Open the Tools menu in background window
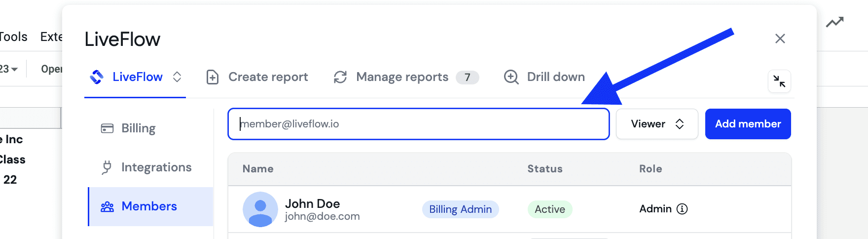The image size is (868, 239). pyautogui.click(x=13, y=37)
